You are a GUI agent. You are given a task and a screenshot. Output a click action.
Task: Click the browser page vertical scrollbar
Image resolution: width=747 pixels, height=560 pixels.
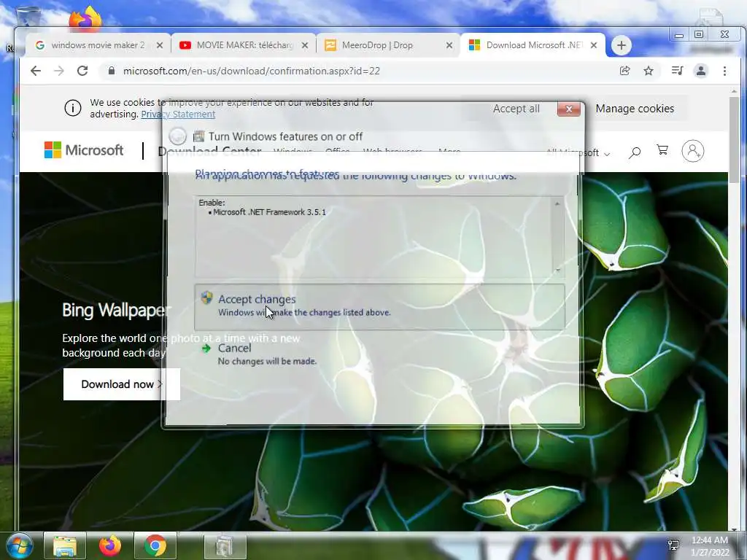click(734, 140)
